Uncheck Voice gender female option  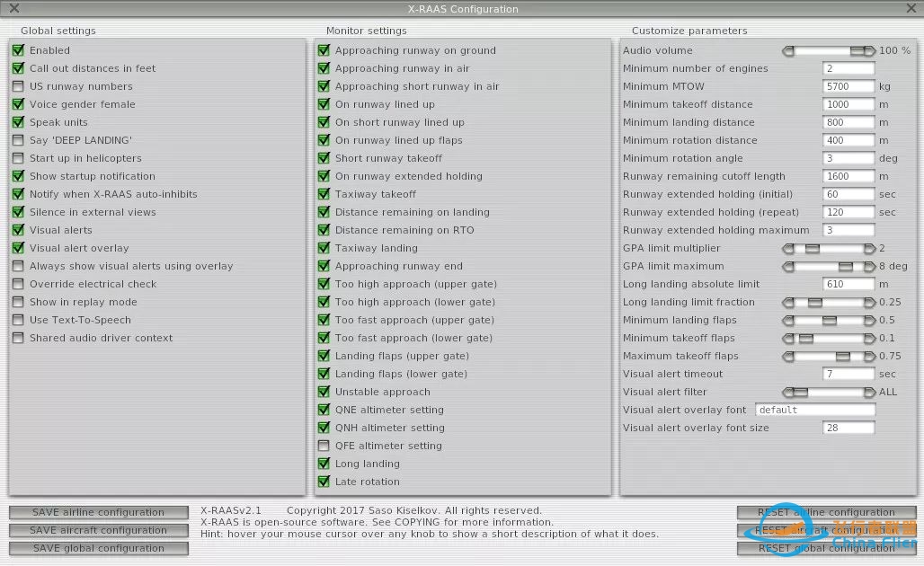click(x=18, y=105)
